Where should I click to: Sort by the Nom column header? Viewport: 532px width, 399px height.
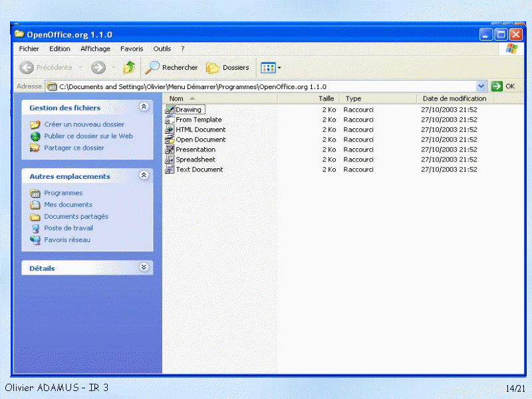pyautogui.click(x=221, y=98)
